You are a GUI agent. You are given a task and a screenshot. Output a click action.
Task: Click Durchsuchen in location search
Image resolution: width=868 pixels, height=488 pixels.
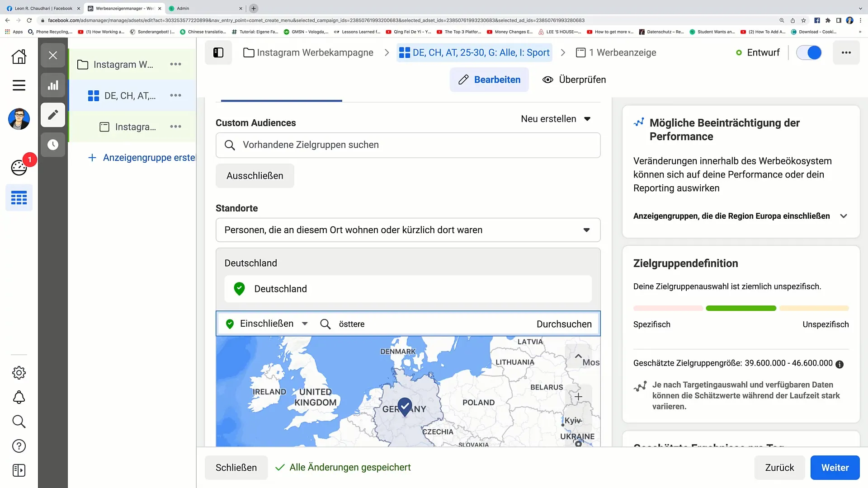(564, 324)
